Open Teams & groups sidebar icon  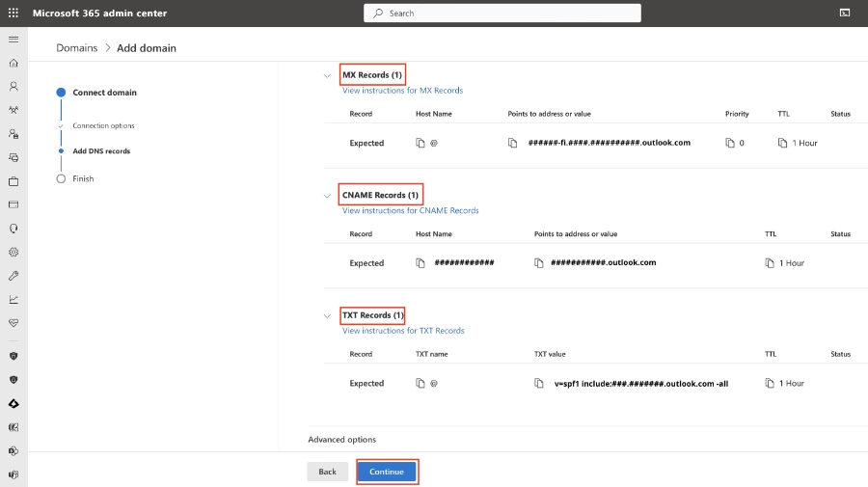point(14,110)
